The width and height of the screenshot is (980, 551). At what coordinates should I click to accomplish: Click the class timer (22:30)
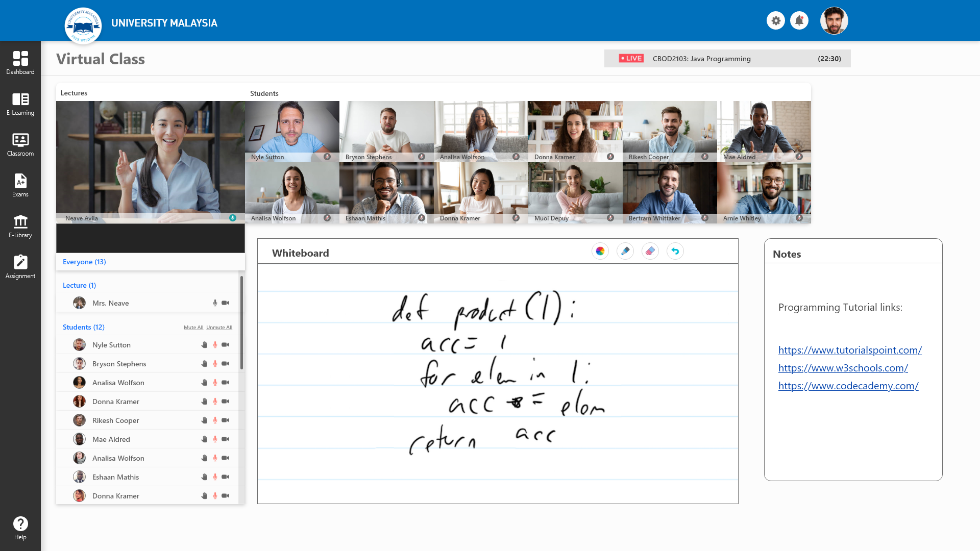click(829, 59)
